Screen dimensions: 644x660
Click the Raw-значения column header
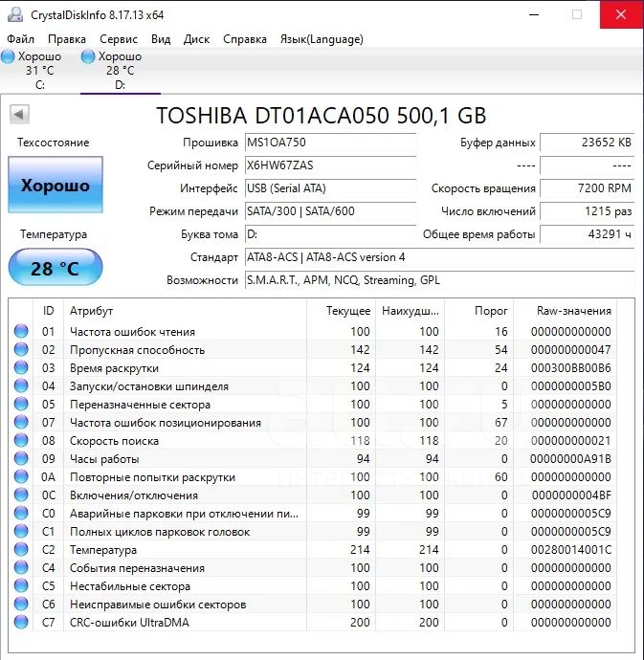566,311
